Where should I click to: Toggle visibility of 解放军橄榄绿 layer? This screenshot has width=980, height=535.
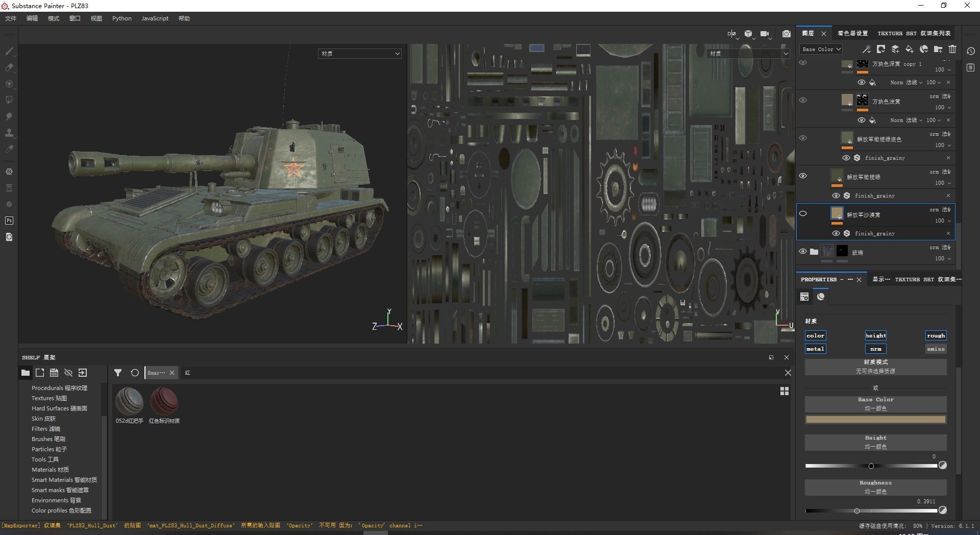click(x=803, y=176)
